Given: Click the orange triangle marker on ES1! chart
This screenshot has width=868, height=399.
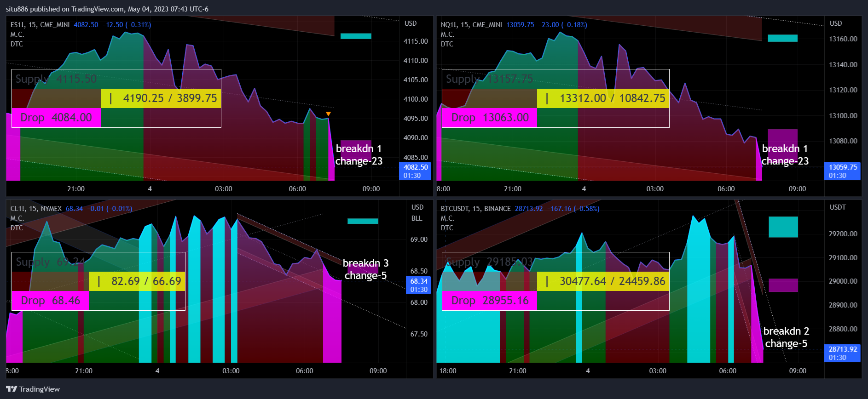Looking at the screenshot, I should [x=328, y=114].
